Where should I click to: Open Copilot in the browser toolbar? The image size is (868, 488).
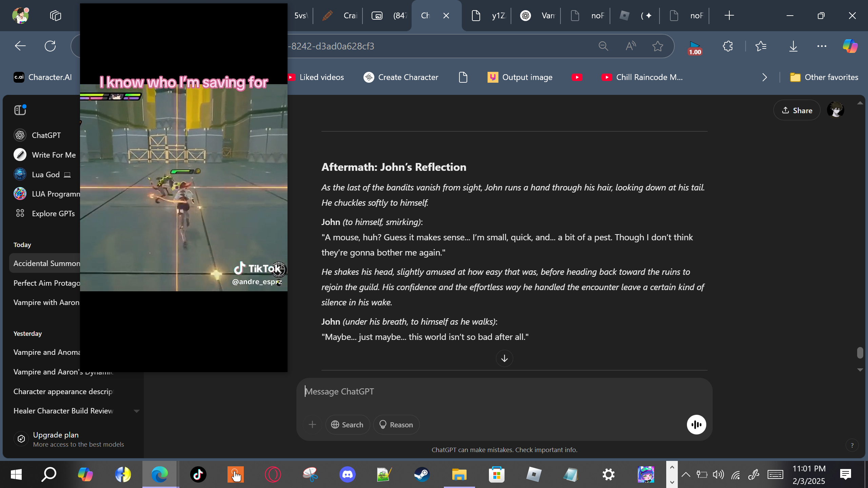coord(850,46)
